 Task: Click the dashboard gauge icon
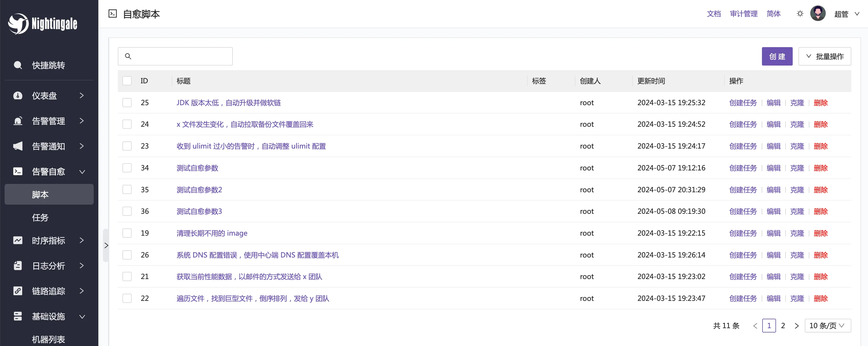tap(18, 96)
